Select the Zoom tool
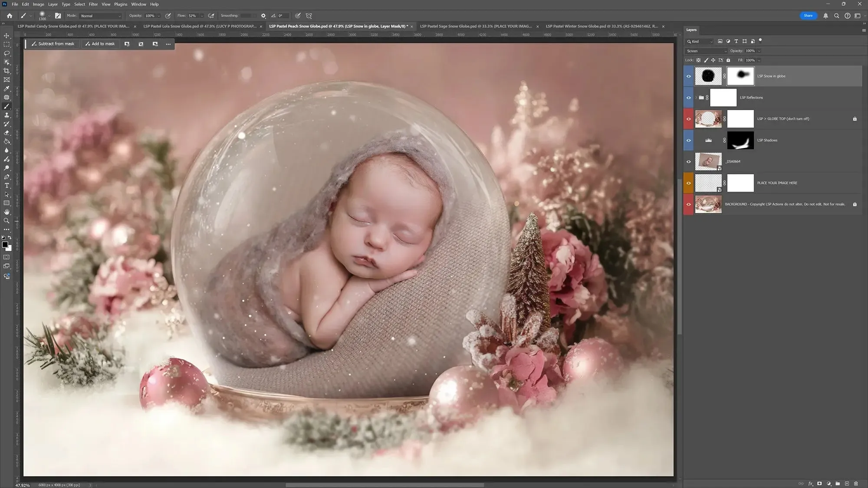868x488 pixels. click(x=7, y=221)
